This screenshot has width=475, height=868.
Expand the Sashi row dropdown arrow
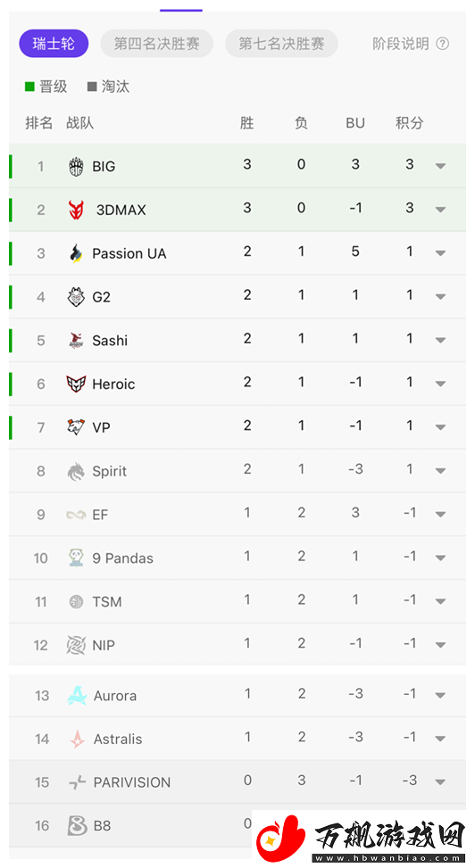[441, 340]
